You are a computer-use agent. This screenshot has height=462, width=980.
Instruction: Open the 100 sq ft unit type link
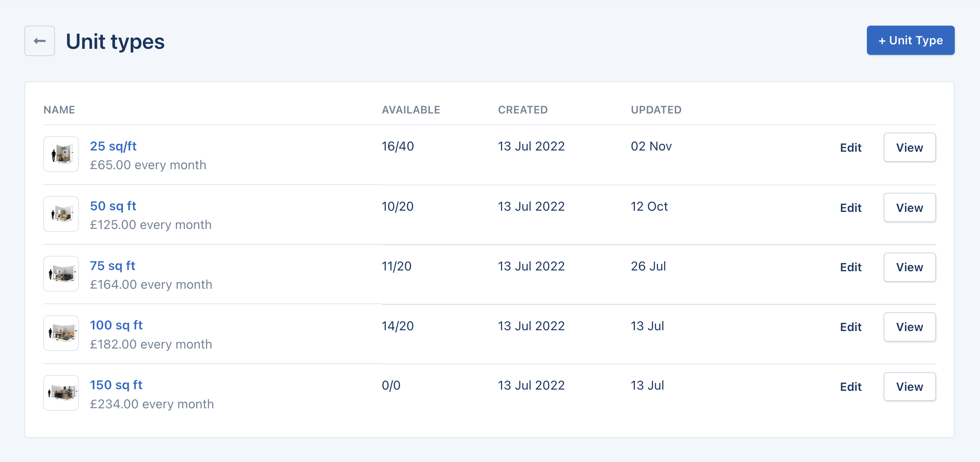tap(116, 325)
